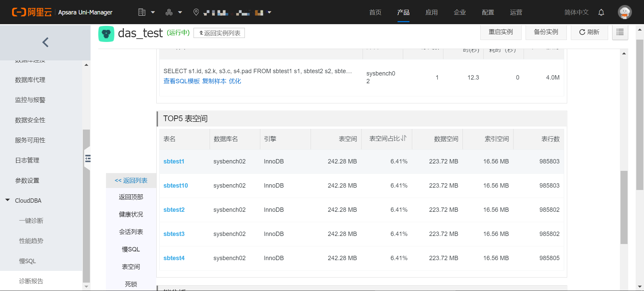Open 服务可用性 in sidebar
The width and height of the screenshot is (644, 291).
(x=30, y=140)
